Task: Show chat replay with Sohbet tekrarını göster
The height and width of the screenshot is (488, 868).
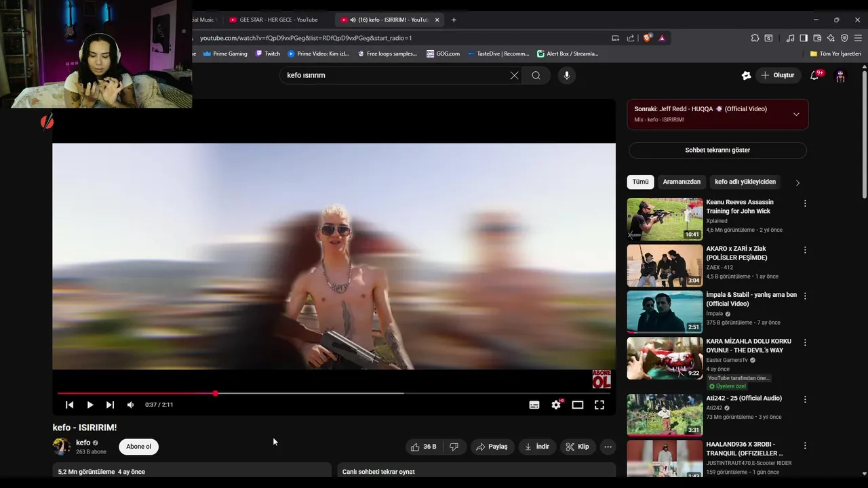Action: 717,150
